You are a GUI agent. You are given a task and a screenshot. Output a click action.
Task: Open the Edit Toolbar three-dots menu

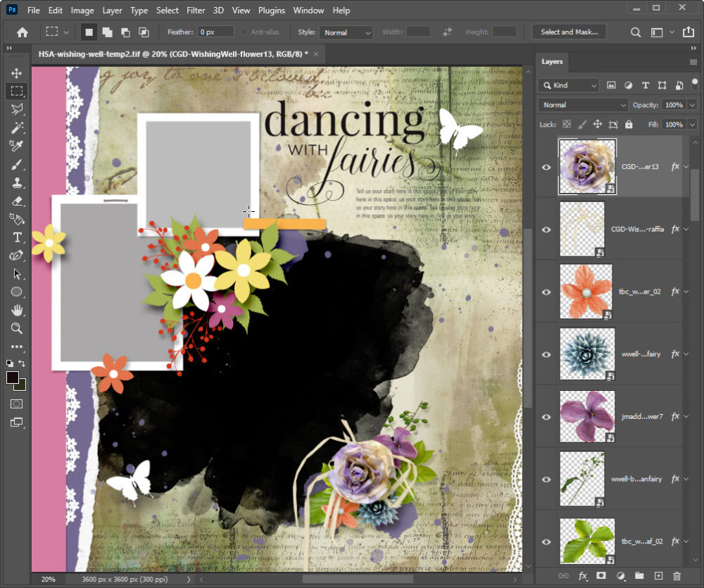pyautogui.click(x=17, y=346)
